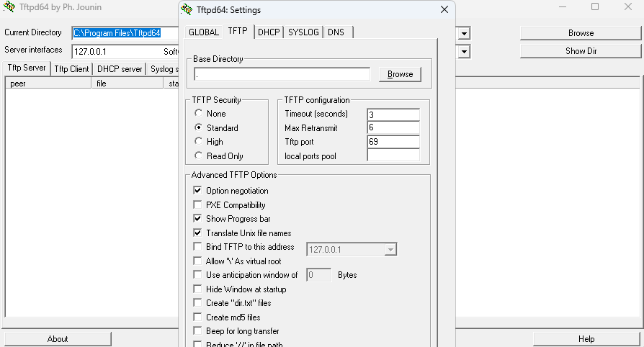Enable Use anticipation window option

[197, 275]
